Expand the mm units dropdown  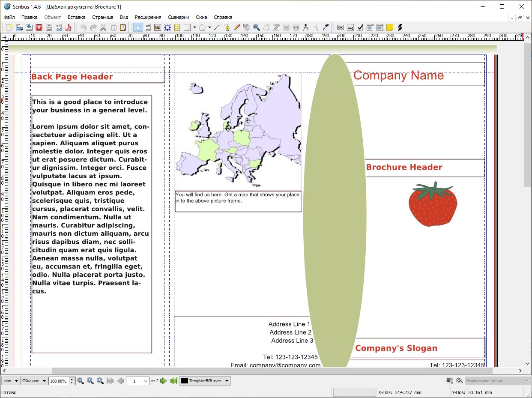click(x=11, y=381)
